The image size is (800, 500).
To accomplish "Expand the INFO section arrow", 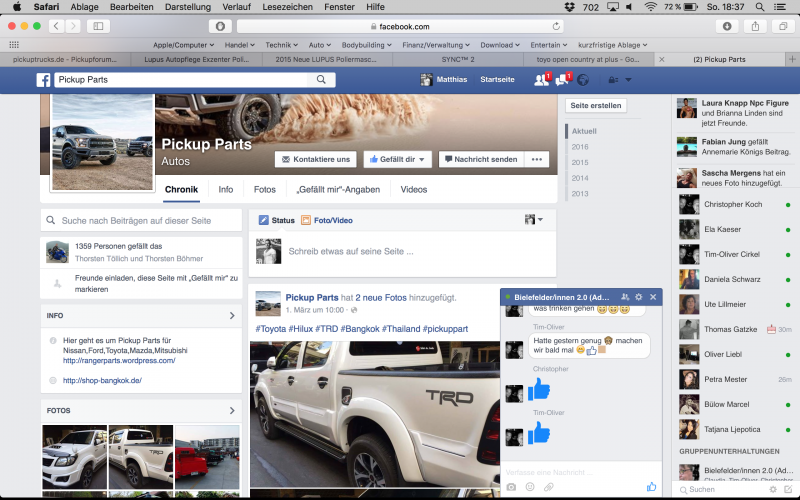I will coord(232,316).
